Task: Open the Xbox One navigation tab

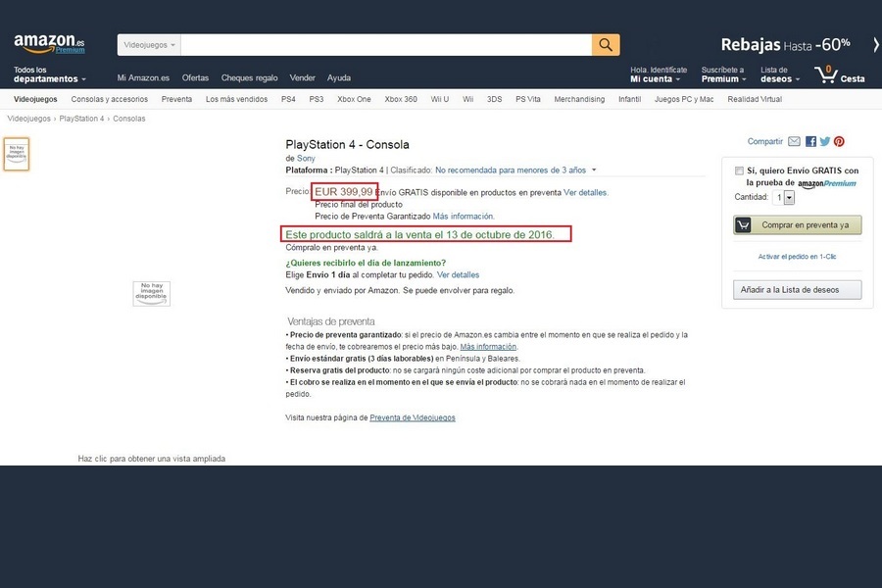Action: (354, 99)
